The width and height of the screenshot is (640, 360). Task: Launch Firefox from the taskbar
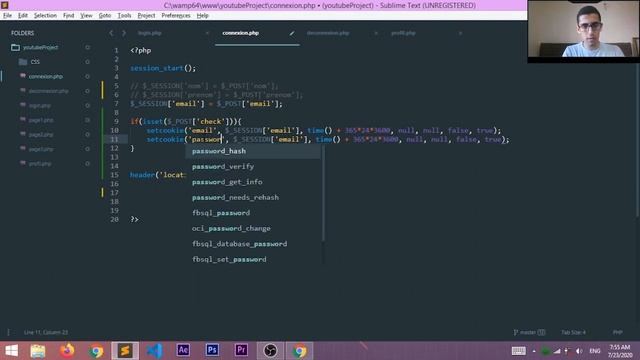(x=67, y=351)
